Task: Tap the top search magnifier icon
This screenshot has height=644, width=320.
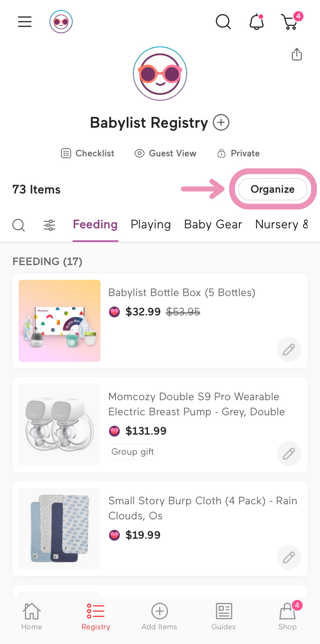Action: (223, 22)
